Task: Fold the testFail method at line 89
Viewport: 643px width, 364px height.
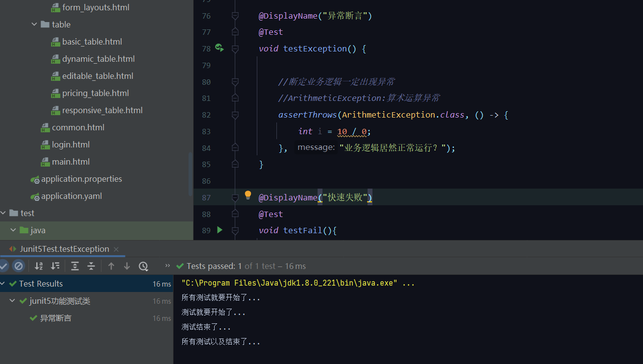Action: click(235, 230)
